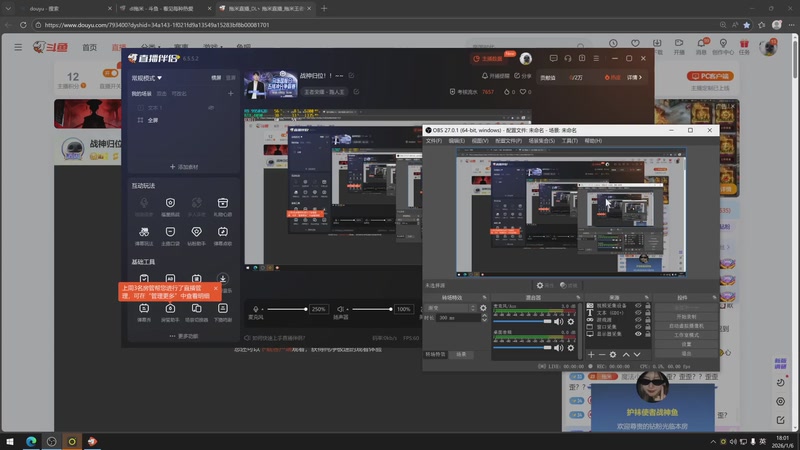Open the 渐变 transition dropdown in OBS

pyautogui.click(x=451, y=308)
